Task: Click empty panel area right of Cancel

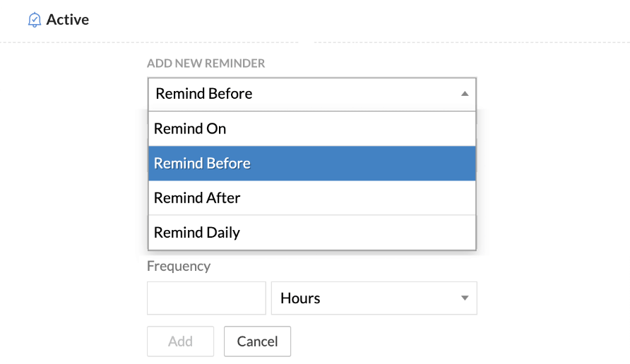Action: [424, 341]
